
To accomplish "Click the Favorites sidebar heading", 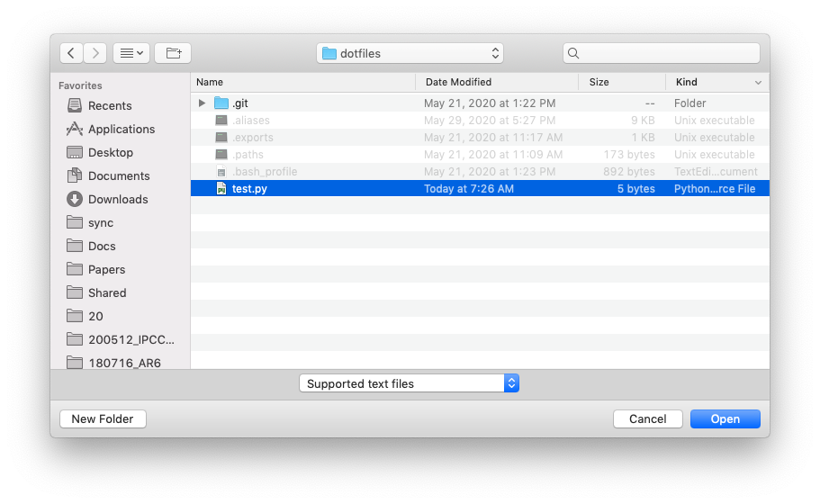I will [80, 85].
